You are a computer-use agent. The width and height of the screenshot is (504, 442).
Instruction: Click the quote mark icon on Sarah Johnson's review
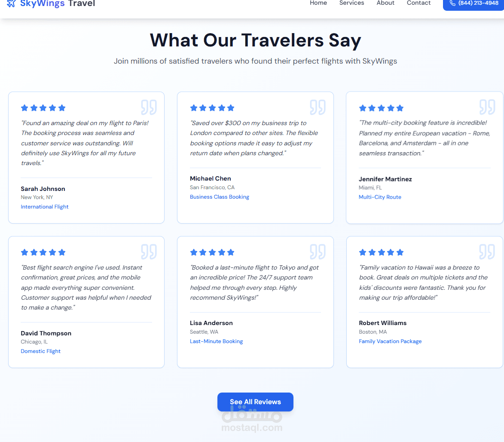(x=149, y=107)
